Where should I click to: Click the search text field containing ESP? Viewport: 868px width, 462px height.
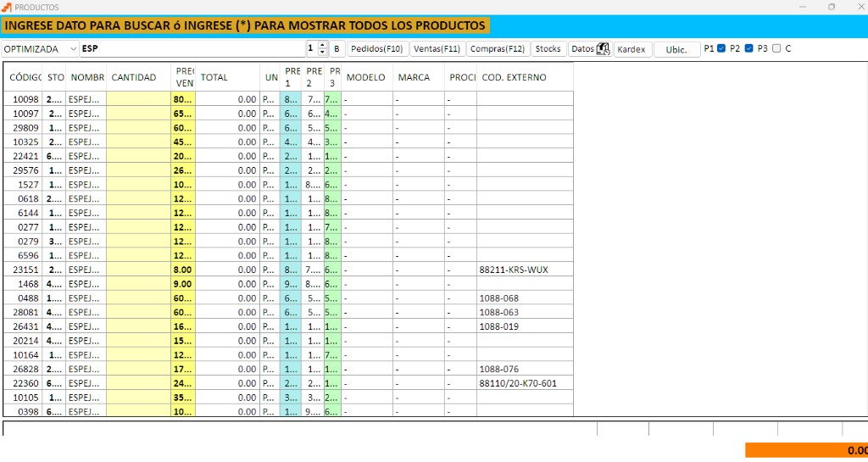pyautogui.click(x=192, y=49)
